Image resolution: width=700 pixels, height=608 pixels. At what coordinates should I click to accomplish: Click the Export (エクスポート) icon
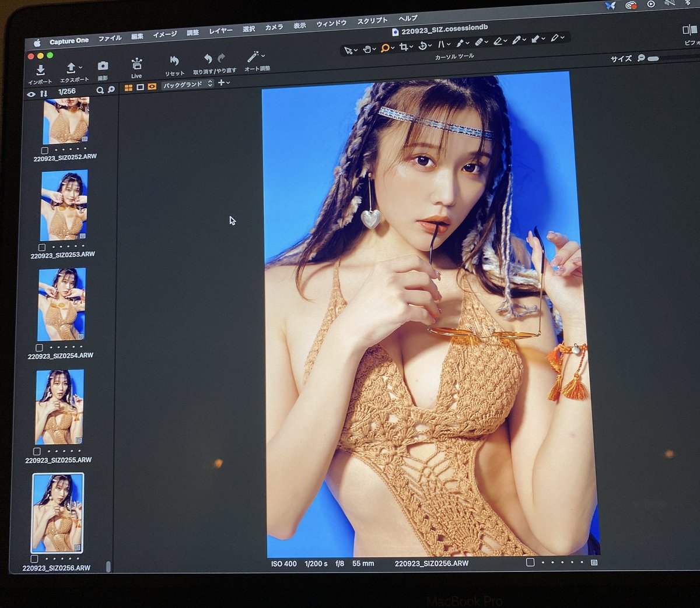tap(71, 68)
